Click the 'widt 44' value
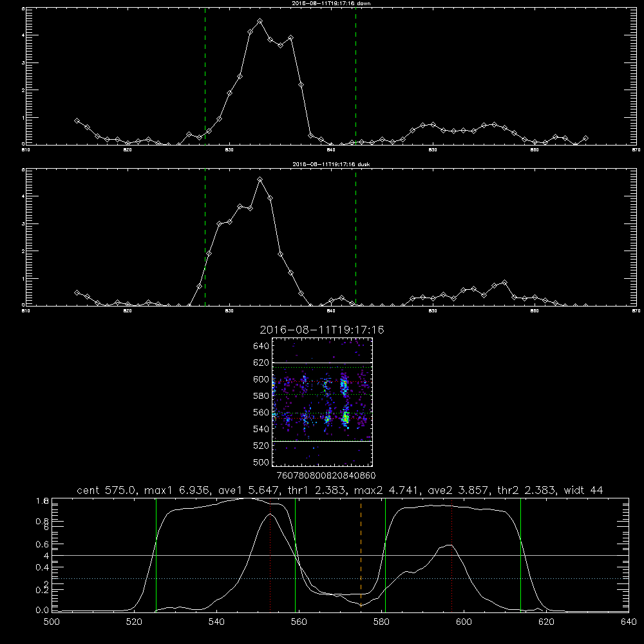 [x=583, y=490]
